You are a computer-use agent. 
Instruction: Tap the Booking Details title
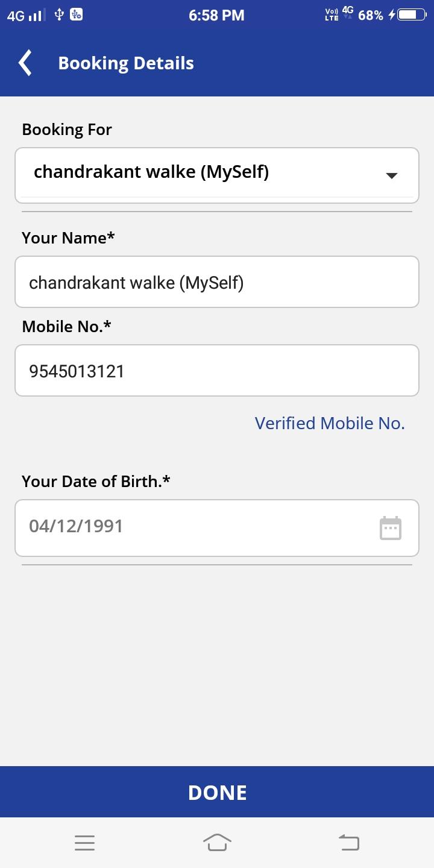[x=126, y=63]
